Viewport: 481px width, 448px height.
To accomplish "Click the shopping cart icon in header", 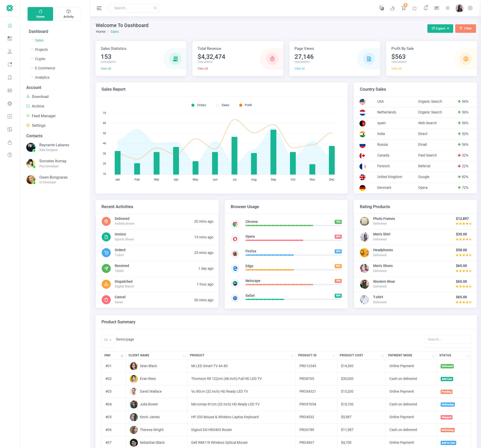I will click(403, 8).
